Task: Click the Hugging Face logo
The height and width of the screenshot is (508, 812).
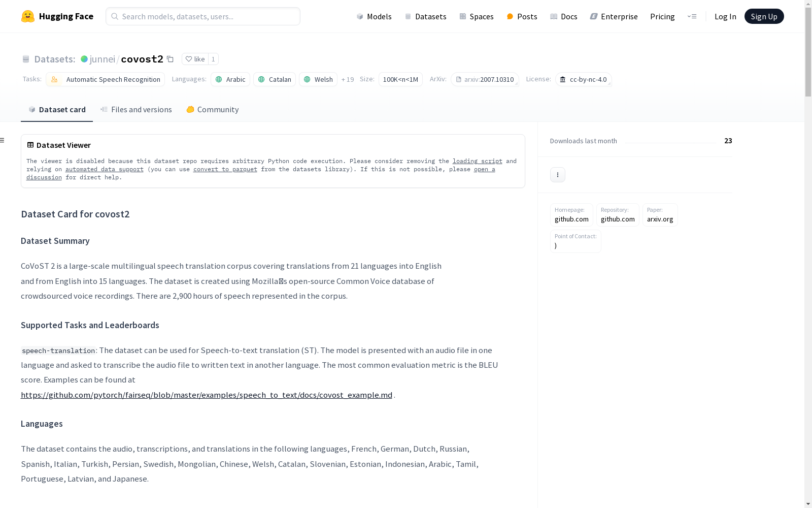Action: tap(57, 16)
